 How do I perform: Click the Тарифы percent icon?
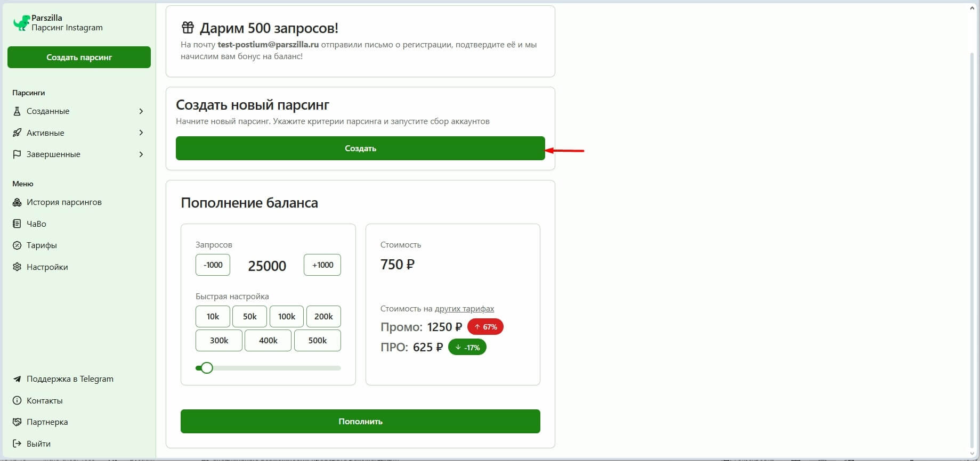point(17,245)
